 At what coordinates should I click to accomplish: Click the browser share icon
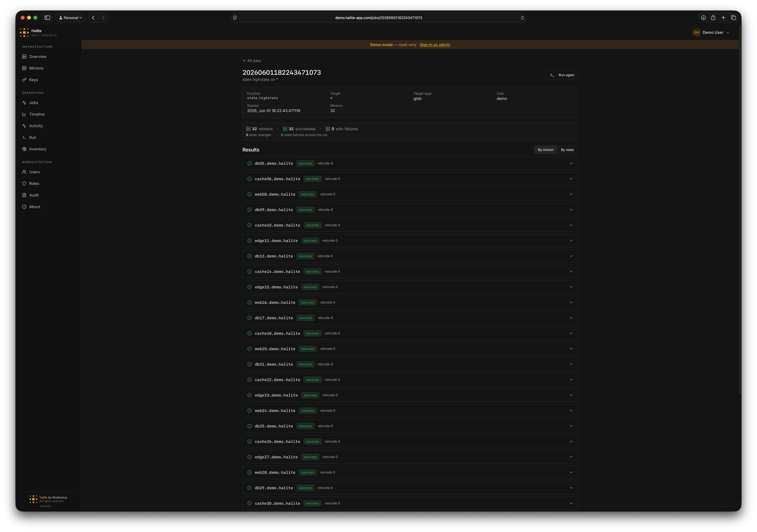point(713,18)
